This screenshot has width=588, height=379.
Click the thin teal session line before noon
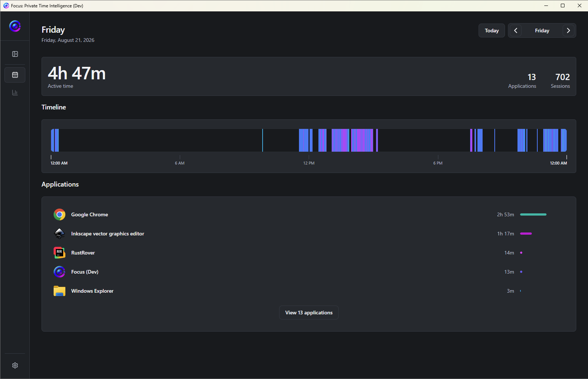coord(263,140)
